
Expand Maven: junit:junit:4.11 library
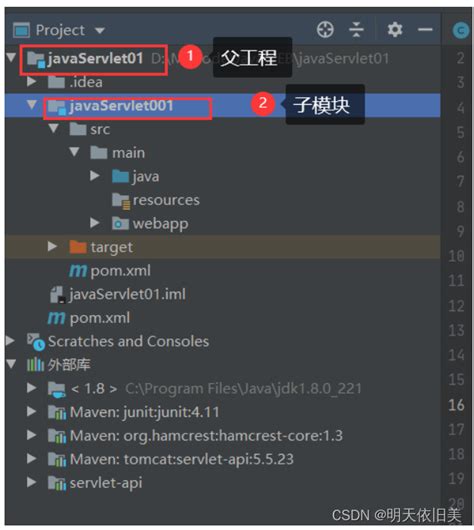pyautogui.click(x=32, y=411)
